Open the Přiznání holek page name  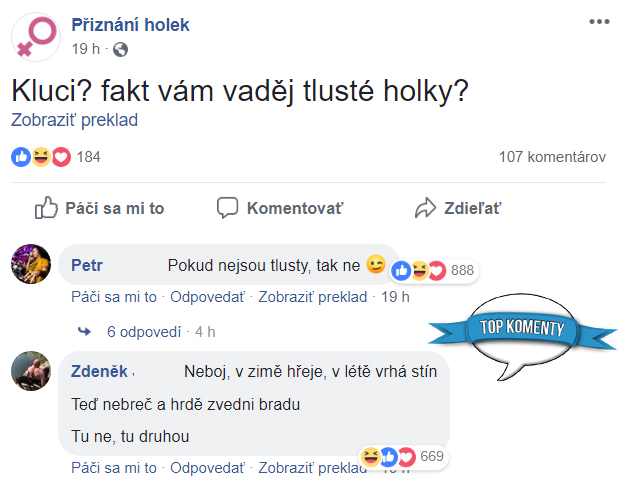(x=130, y=25)
